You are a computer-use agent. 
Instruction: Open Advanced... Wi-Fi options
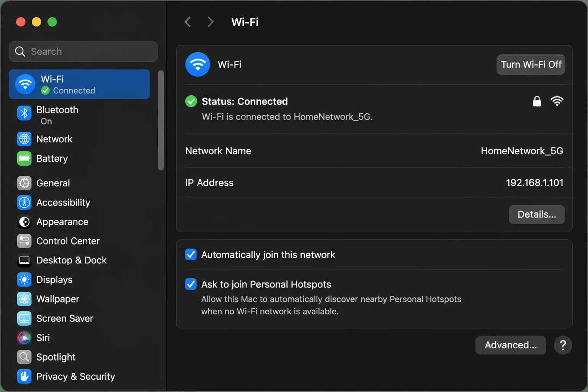coord(511,345)
